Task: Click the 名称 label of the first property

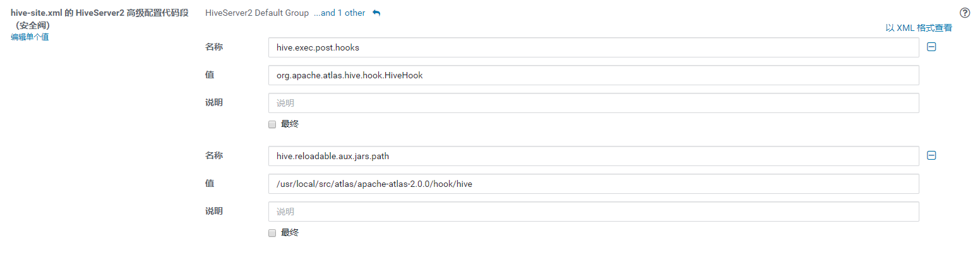Action: 214,47
